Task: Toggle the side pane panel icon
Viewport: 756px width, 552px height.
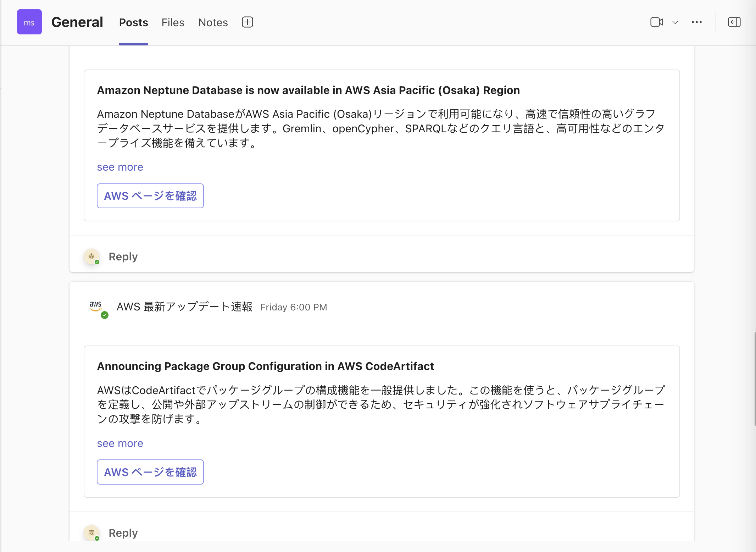Action: pos(734,22)
